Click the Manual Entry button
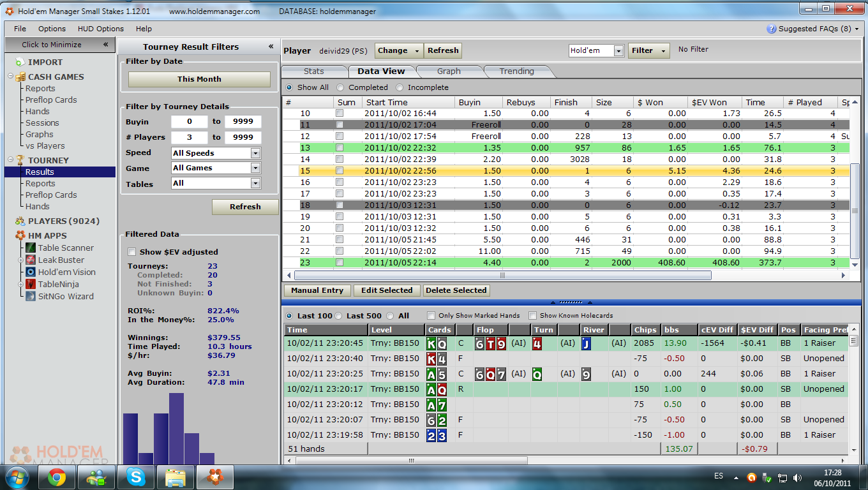Viewport: 868px width, 490px height. (317, 290)
